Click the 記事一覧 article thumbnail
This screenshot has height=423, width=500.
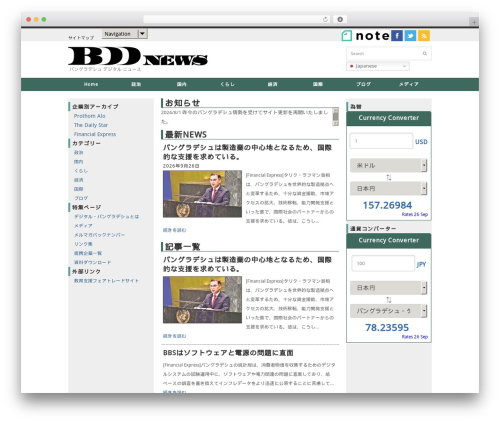coord(202,300)
